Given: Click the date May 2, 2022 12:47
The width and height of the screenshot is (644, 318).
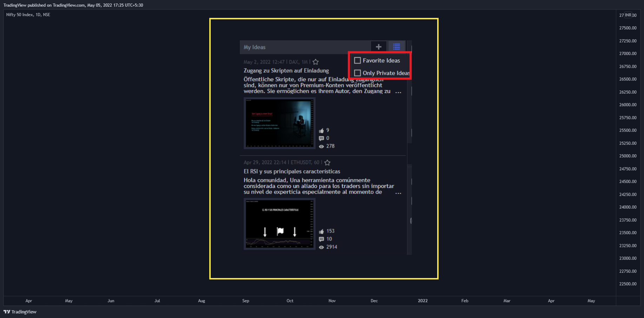Looking at the screenshot, I should tap(264, 62).
